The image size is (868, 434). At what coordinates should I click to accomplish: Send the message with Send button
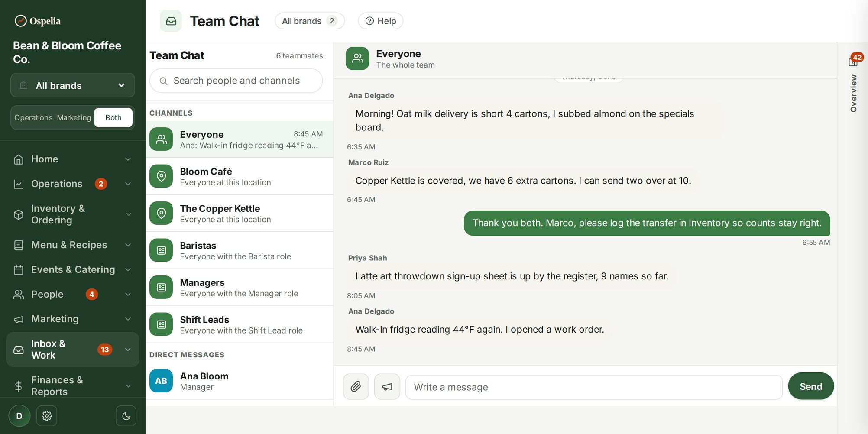tap(811, 386)
